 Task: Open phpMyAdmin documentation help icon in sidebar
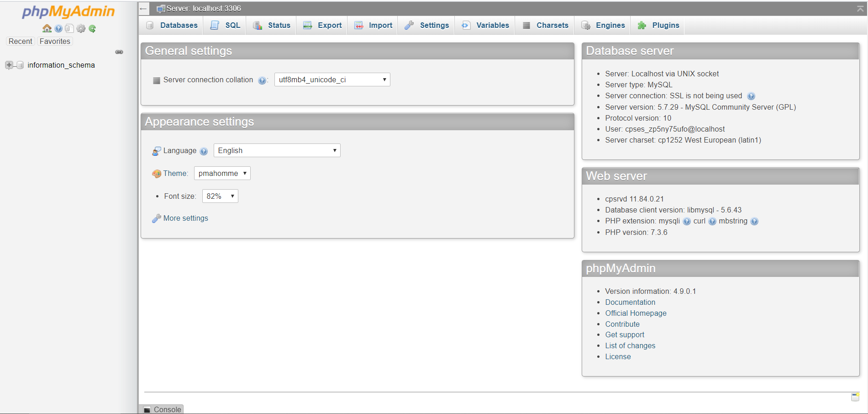[58, 28]
